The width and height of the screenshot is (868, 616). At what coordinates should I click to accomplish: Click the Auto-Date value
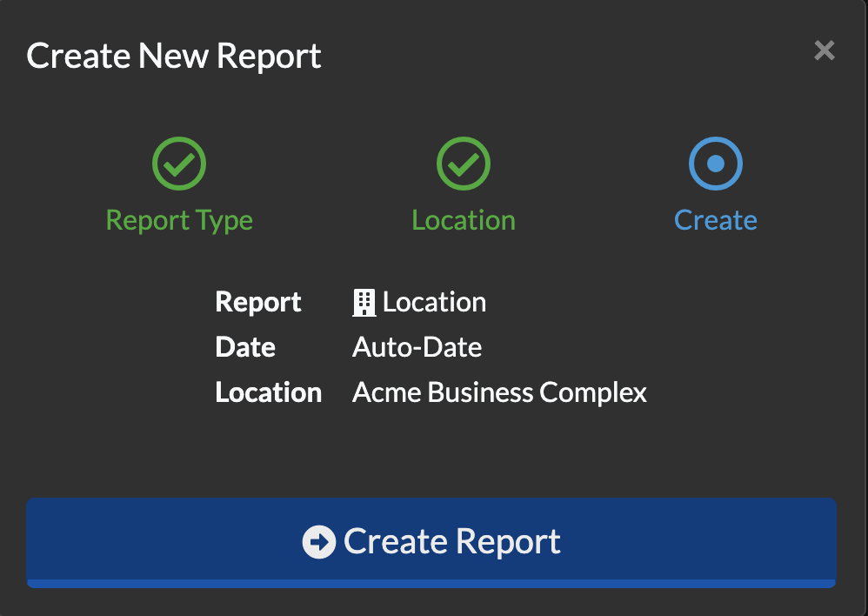point(416,346)
